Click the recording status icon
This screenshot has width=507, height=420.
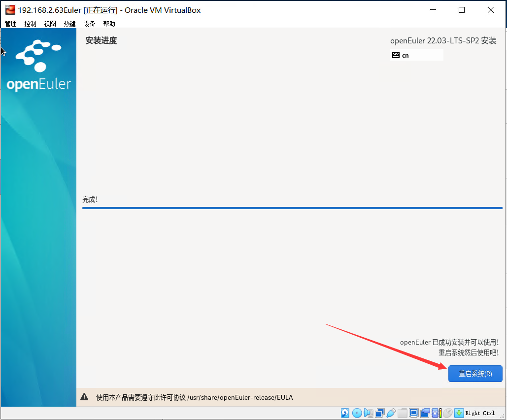pyautogui.click(x=425, y=413)
